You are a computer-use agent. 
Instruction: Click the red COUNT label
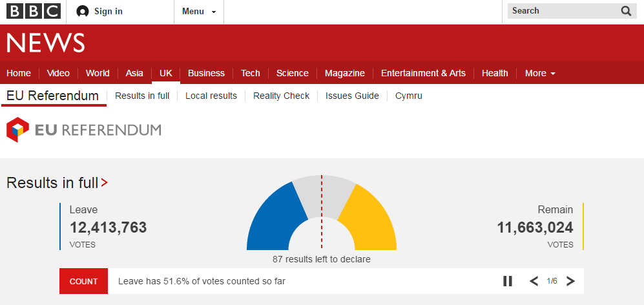pos(83,281)
